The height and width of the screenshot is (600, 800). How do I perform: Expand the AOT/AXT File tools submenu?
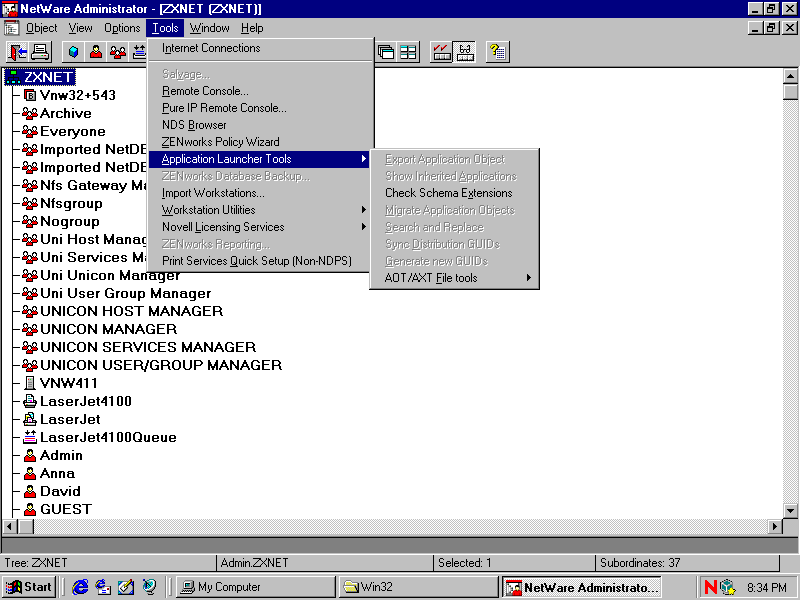tap(454, 278)
